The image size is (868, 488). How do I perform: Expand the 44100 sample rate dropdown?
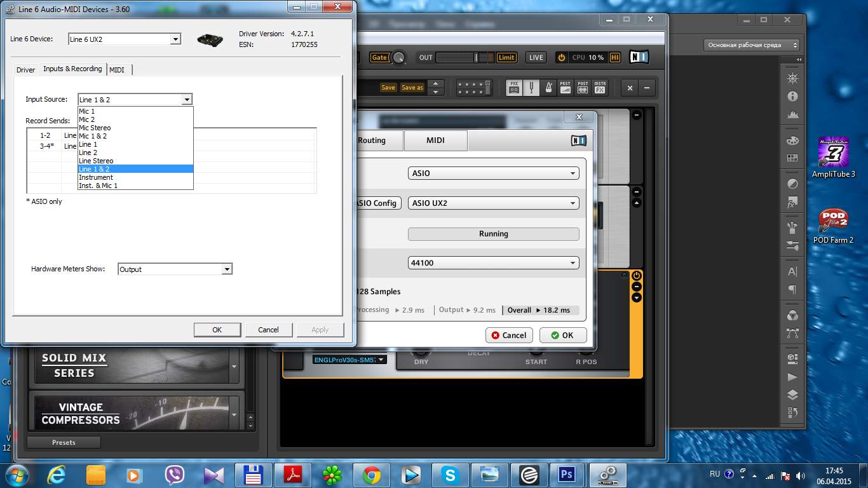pyautogui.click(x=493, y=263)
